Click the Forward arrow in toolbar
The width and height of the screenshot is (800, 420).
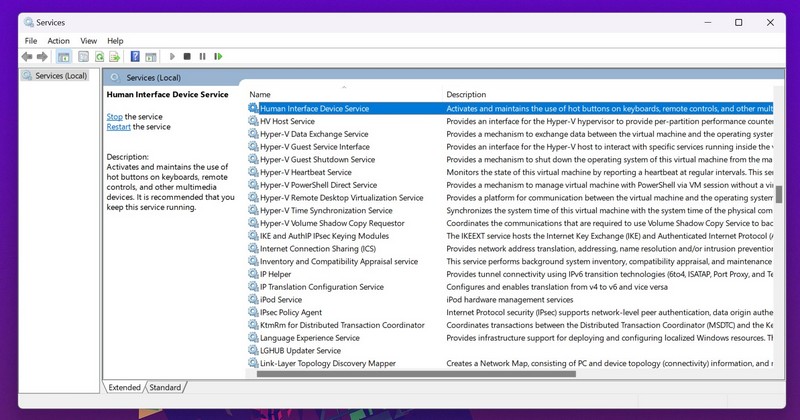click(x=42, y=57)
